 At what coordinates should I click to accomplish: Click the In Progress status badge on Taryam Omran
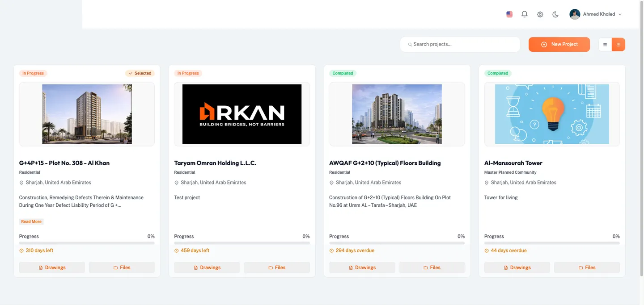[188, 73]
